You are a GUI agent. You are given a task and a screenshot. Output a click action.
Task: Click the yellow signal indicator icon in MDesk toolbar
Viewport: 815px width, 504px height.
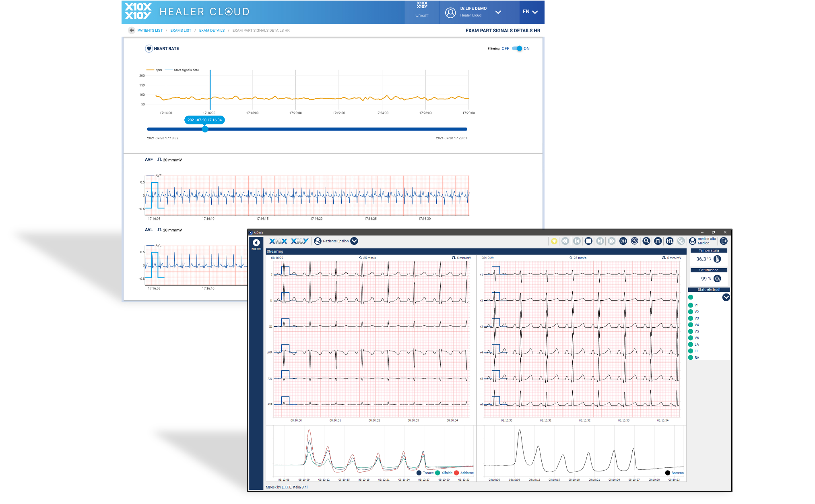click(554, 241)
